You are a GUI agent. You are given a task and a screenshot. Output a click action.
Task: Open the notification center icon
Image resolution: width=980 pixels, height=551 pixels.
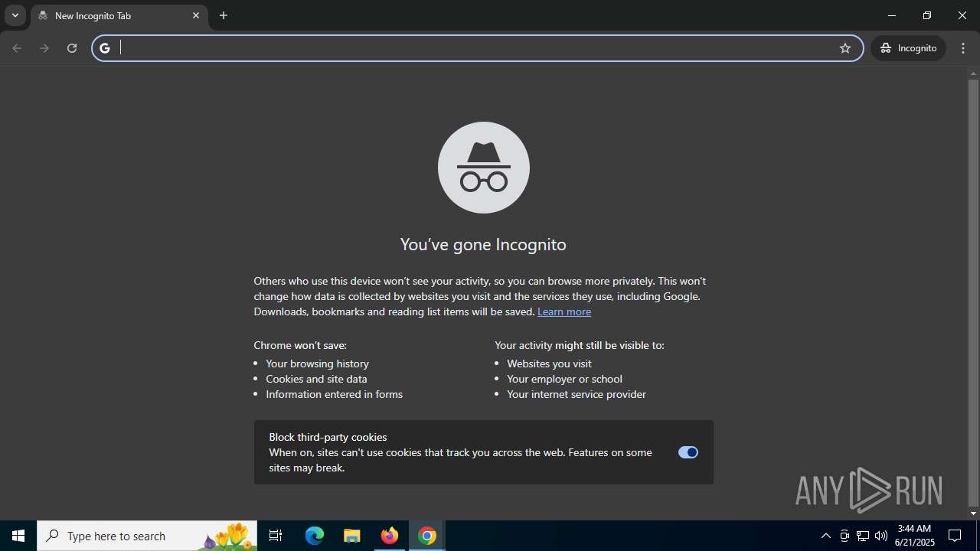(955, 536)
